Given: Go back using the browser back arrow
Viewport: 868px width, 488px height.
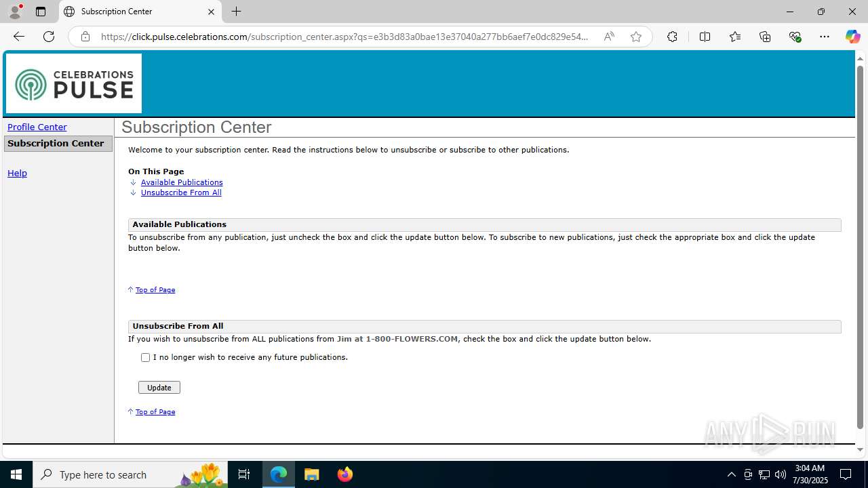Looking at the screenshot, I should (19, 37).
